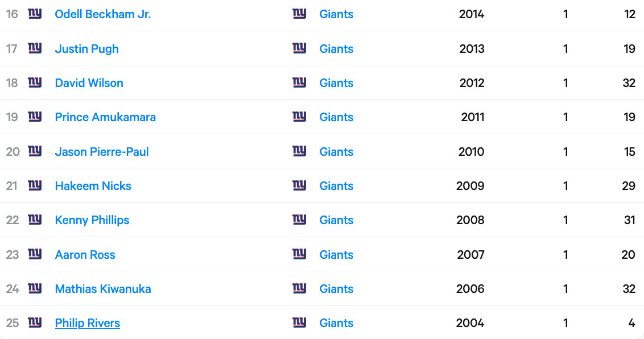Click the team column logo in the 2010 row

pos(299,151)
